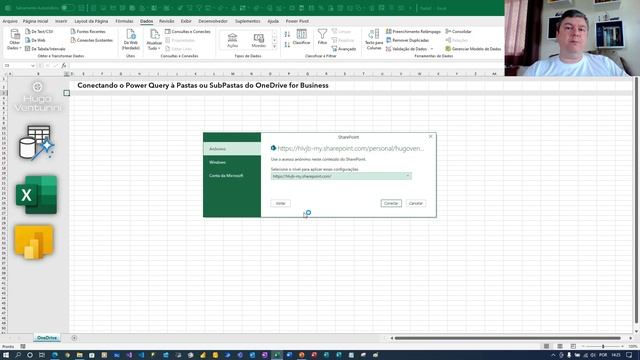Open the Windows Start menu
The image size is (640, 360).
coord(6,355)
